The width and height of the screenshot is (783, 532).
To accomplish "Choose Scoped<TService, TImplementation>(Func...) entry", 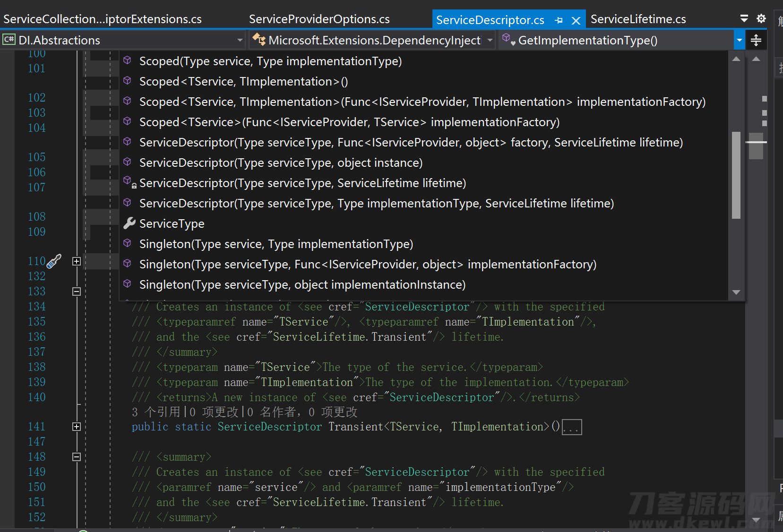I will (423, 102).
